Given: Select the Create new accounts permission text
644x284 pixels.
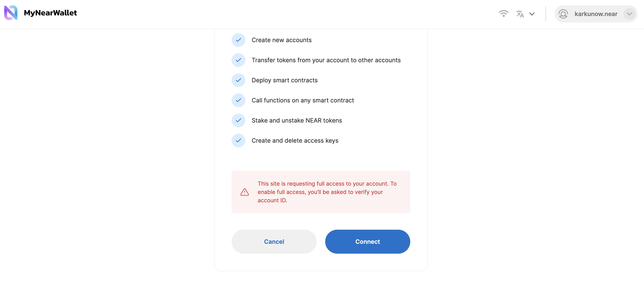Looking at the screenshot, I should coord(281,40).
